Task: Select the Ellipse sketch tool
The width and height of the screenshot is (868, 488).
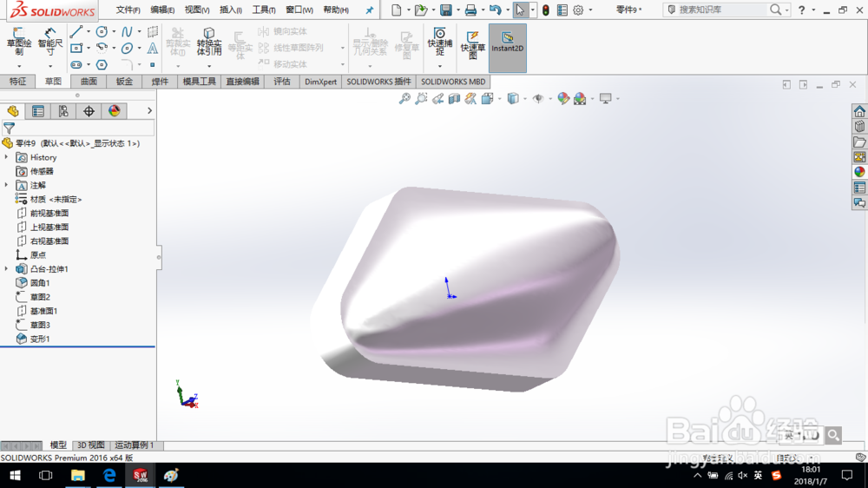Action: 127,48
